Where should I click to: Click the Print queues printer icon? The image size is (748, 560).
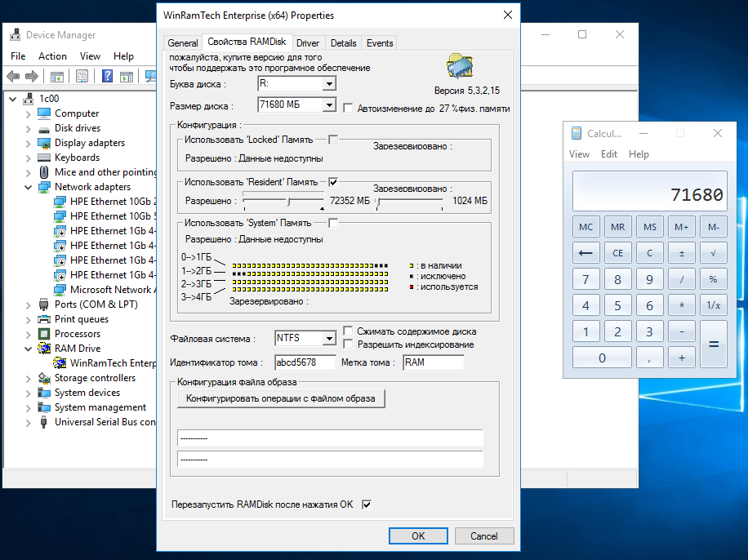tap(44, 319)
